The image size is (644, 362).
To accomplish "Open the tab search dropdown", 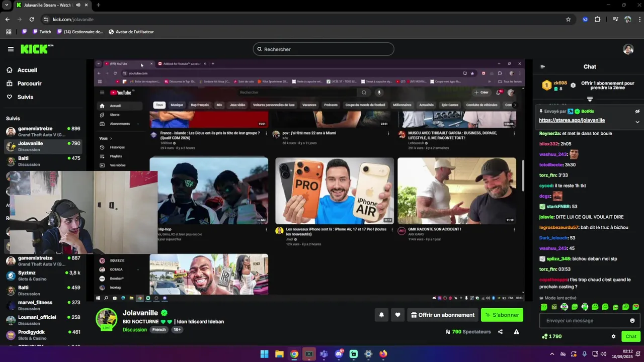I will [x=7, y=5].
